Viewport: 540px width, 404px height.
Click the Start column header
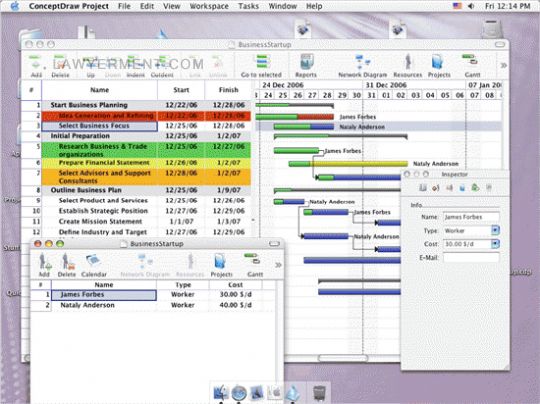click(181, 90)
